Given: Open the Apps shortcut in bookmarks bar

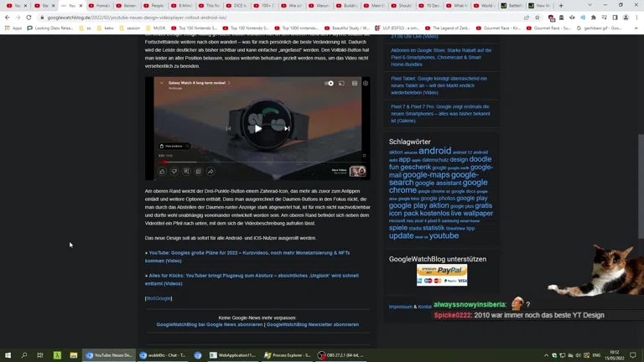Looking at the screenshot, I should [13, 28].
